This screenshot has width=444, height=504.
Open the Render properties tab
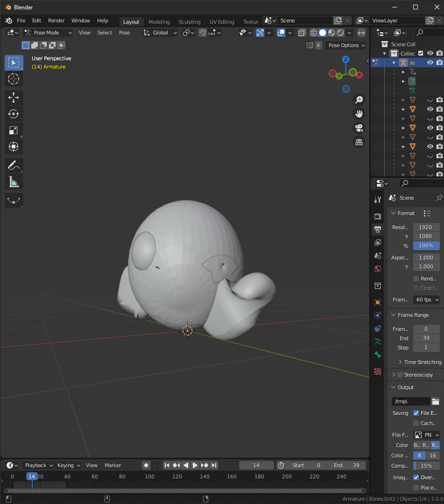tap(378, 216)
